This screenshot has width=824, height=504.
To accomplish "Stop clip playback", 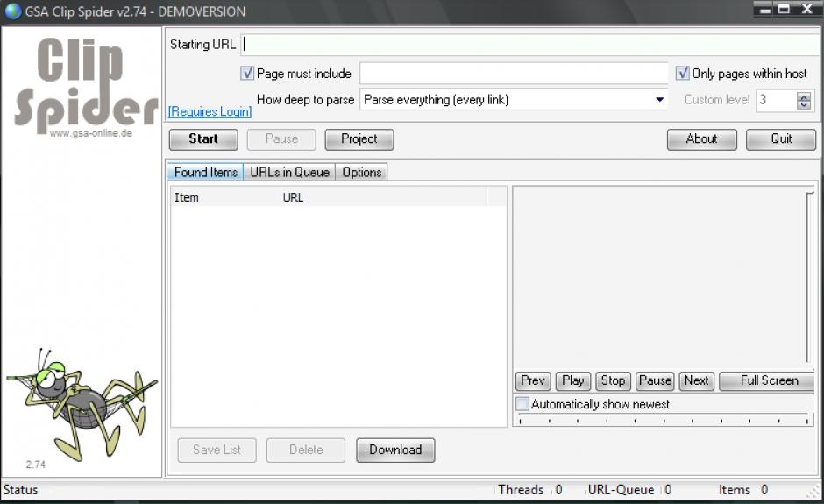I will point(614,380).
